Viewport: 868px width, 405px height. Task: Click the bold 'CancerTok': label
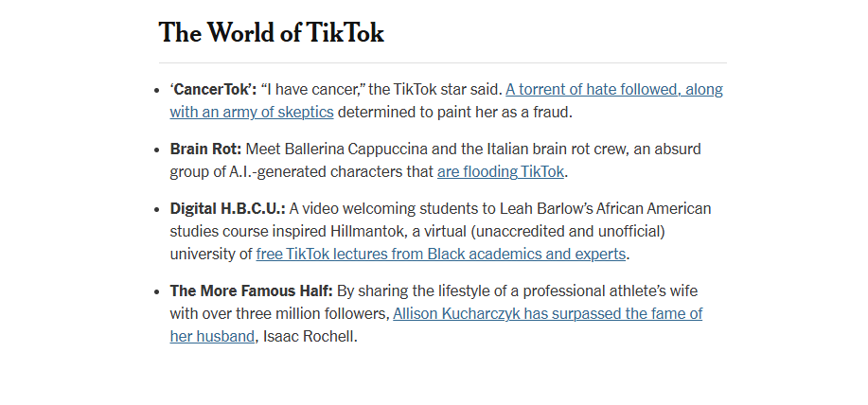click(x=213, y=90)
